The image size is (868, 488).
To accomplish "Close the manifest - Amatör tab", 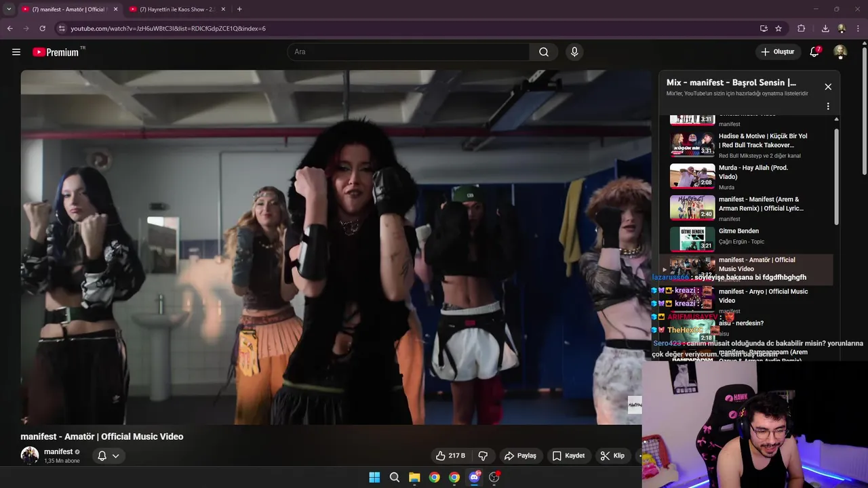I will 115,9.
